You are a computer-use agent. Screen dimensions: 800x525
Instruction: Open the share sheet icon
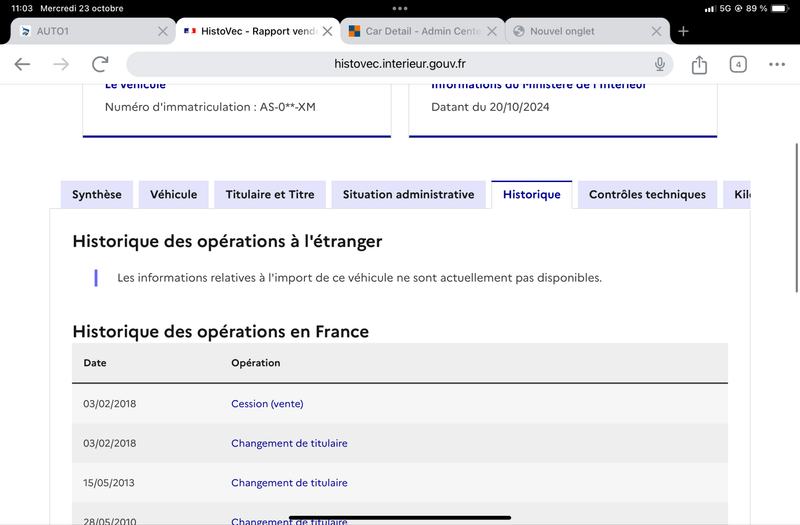(699, 64)
